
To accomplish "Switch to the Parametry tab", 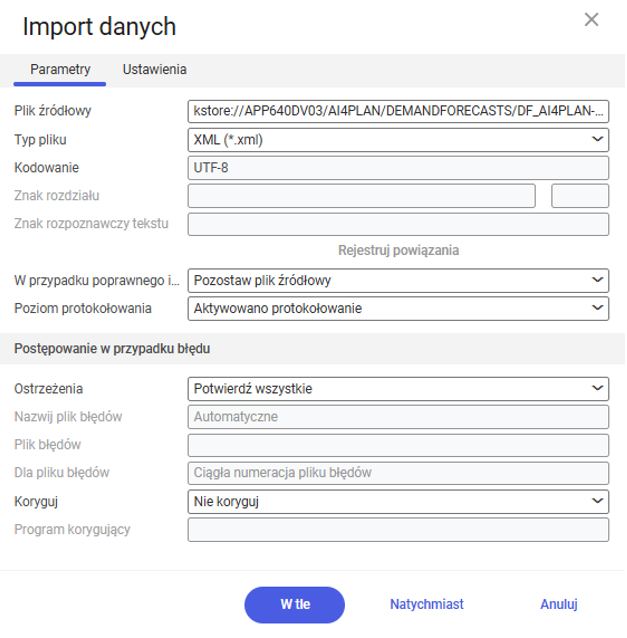I will click(x=60, y=70).
